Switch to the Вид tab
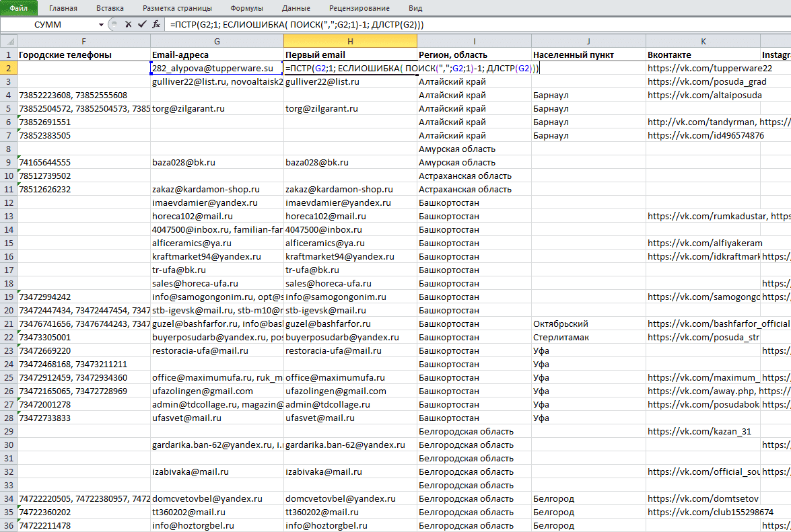791x532 pixels. pyautogui.click(x=415, y=8)
